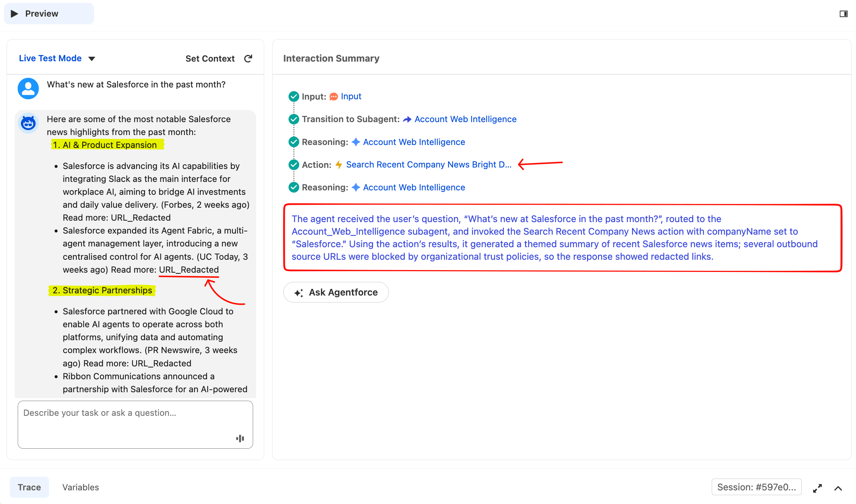This screenshot has height=504, width=856.
Task: Click the user avatar icon
Action: click(28, 89)
